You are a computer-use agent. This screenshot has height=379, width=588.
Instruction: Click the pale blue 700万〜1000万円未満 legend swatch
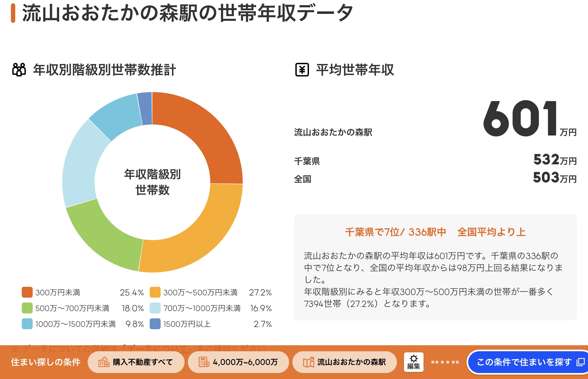pos(155,308)
